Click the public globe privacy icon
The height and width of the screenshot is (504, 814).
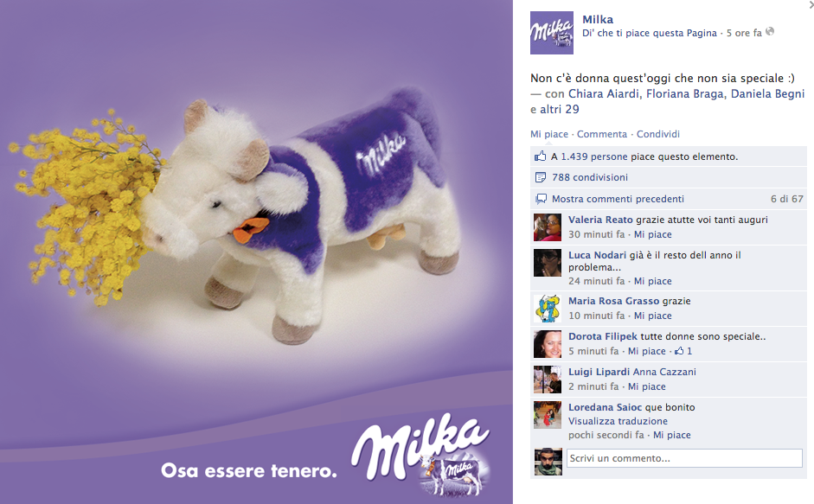pos(770,32)
